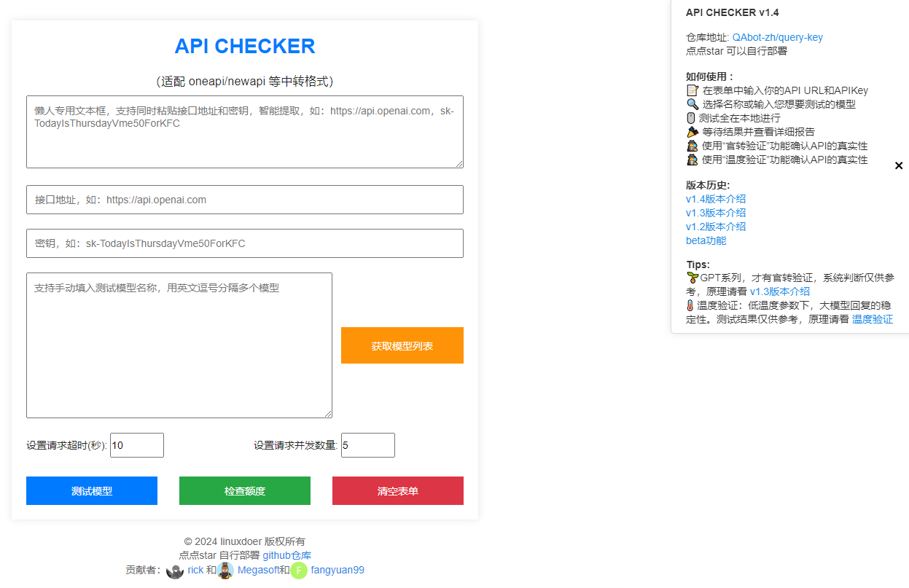
Task: Close the API CHECKER info panel
Action: tap(898, 165)
